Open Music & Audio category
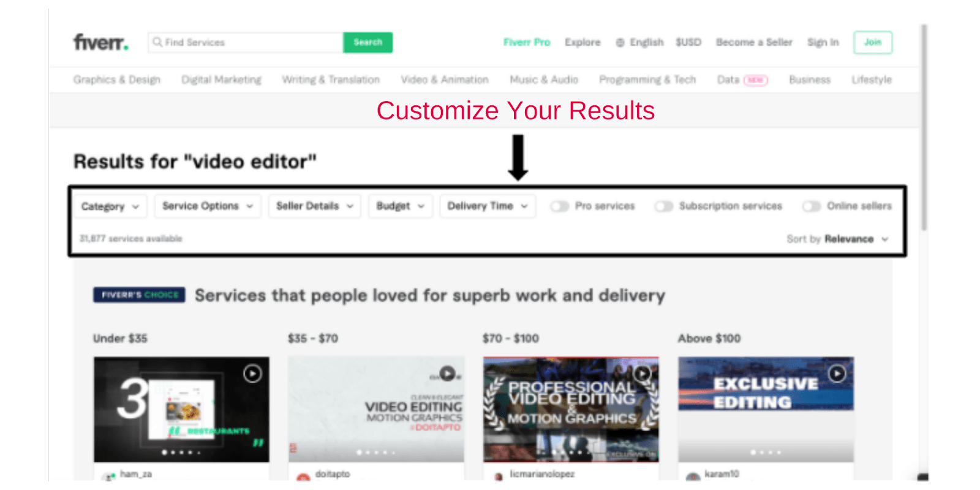Viewport: 980px width, 490px height. (x=544, y=80)
